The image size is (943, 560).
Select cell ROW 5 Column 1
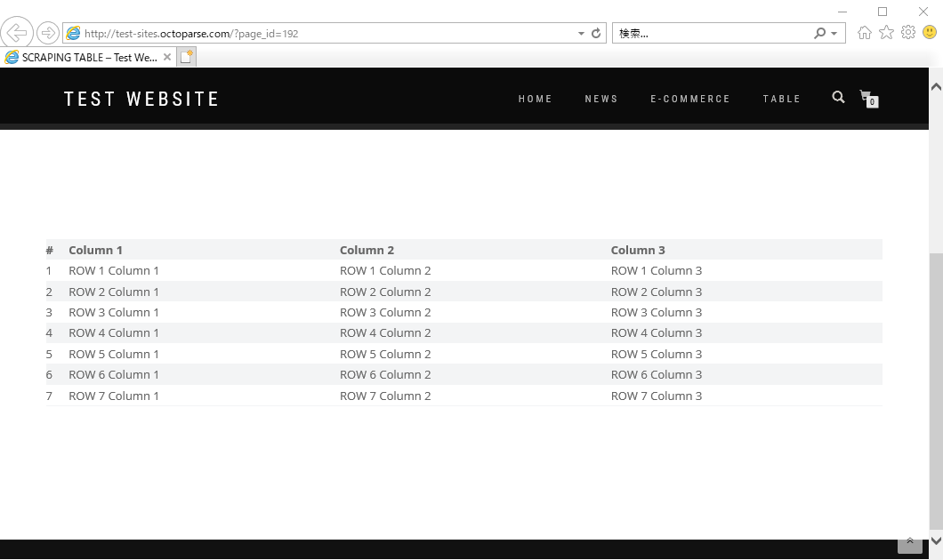coord(114,355)
